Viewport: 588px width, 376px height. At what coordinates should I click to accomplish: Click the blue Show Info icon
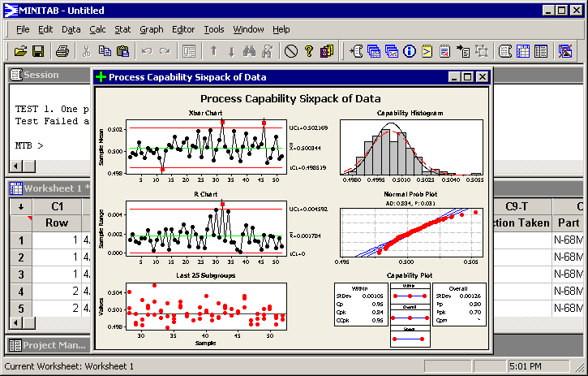[x=410, y=51]
